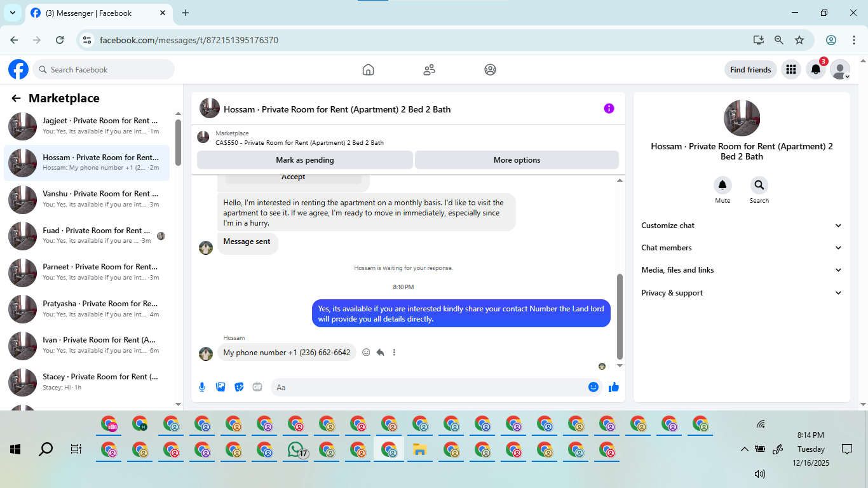This screenshot has height=488, width=868.
Task: Send a thumbs-up like
Action: (614, 387)
